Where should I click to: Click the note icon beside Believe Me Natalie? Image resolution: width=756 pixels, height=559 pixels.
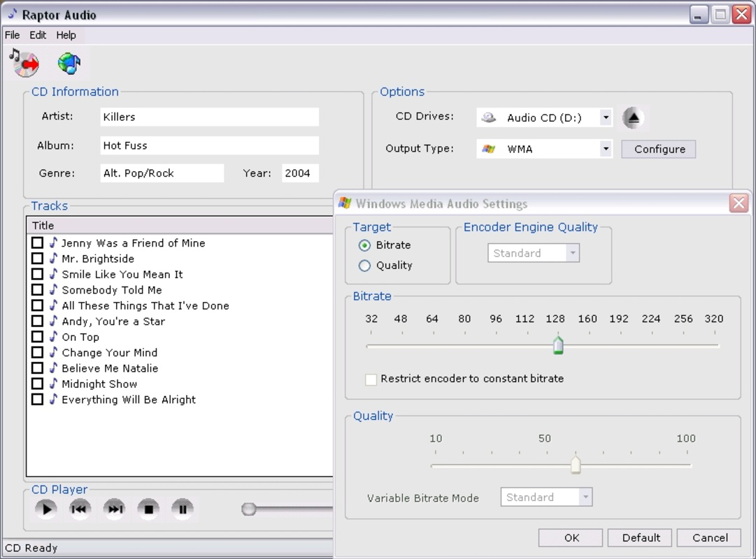(54, 368)
